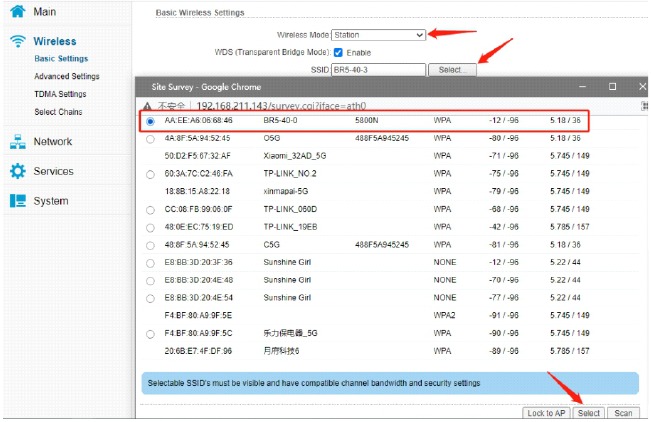Image resolution: width=651 pixels, height=422 pixels.
Task: Click the SSID input field
Action: coord(378,70)
